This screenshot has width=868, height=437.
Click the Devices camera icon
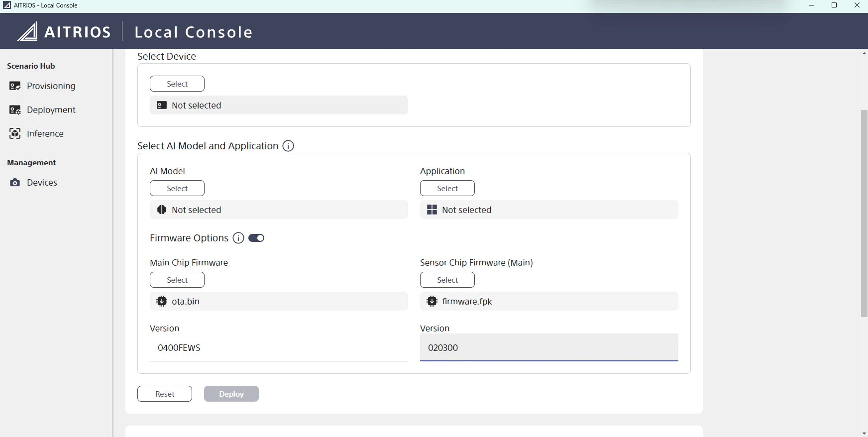click(15, 183)
